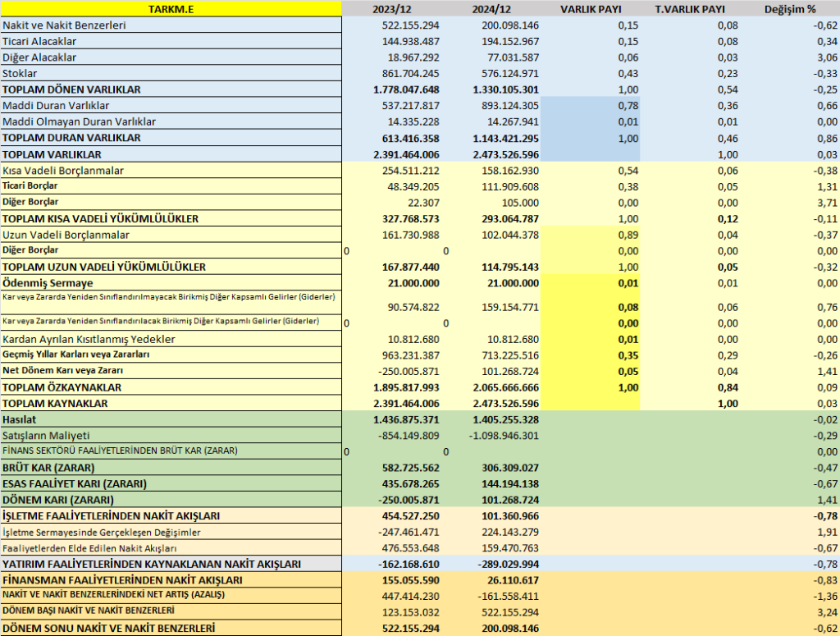Click the Ödenmiş Sermaye label

pos(48,283)
